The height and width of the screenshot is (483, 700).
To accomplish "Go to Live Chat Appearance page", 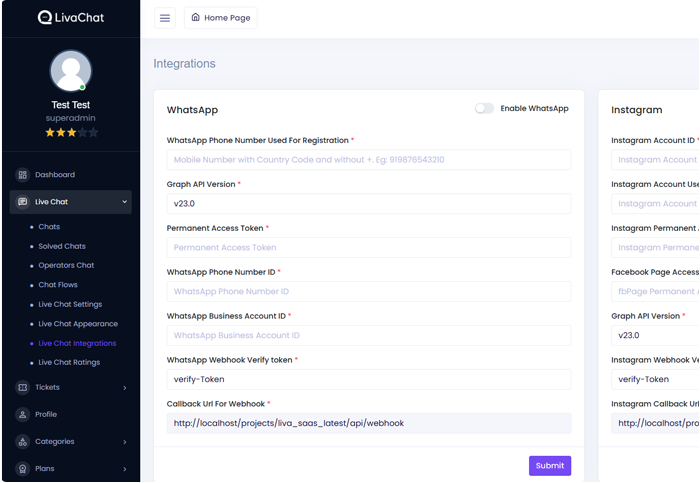I will pos(78,324).
